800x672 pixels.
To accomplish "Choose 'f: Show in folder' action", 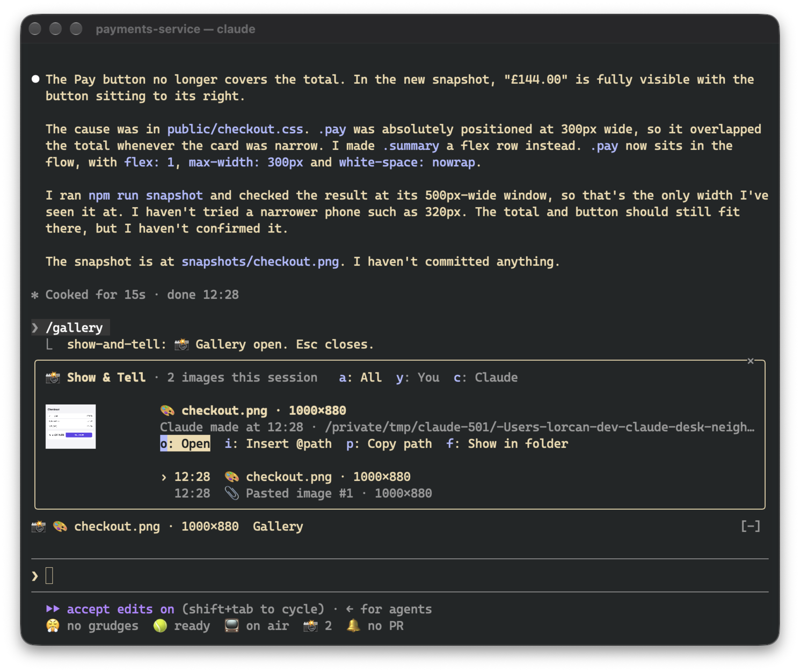I will 507,444.
